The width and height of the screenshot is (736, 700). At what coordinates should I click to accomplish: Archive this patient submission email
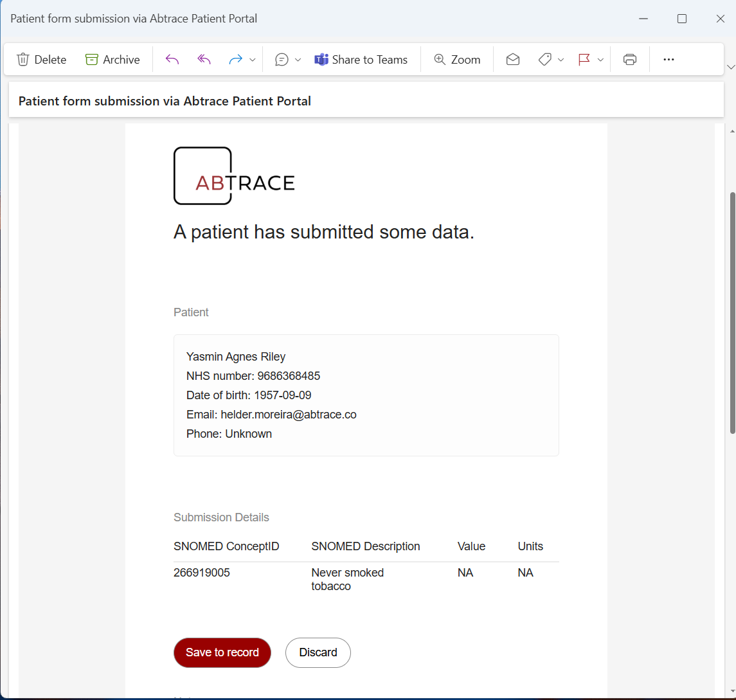tap(112, 60)
